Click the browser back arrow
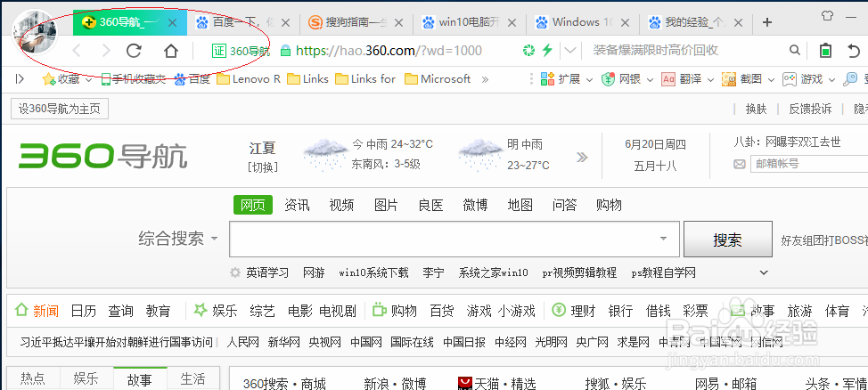Screen dimensions: 868x390 click(x=77, y=52)
